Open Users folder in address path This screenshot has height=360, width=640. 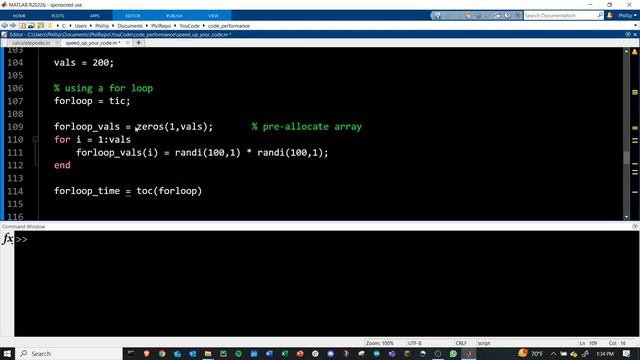80,26
